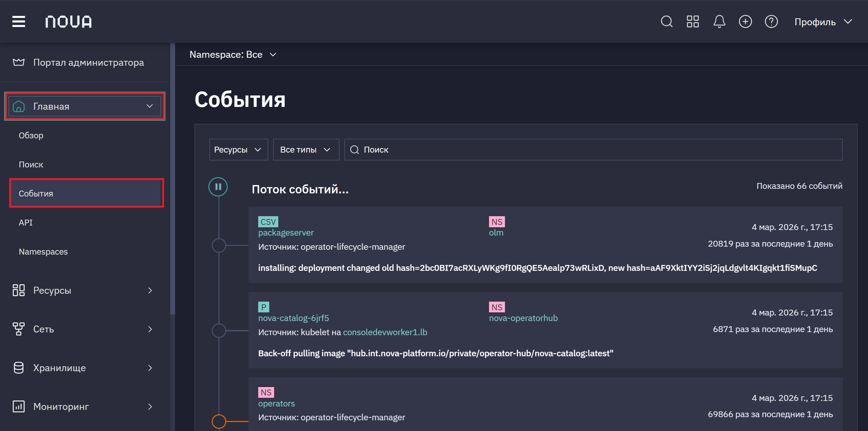The width and height of the screenshot is (868, 431).
Task: Open the nova-operatorhub namespace link
Action: 523,318
